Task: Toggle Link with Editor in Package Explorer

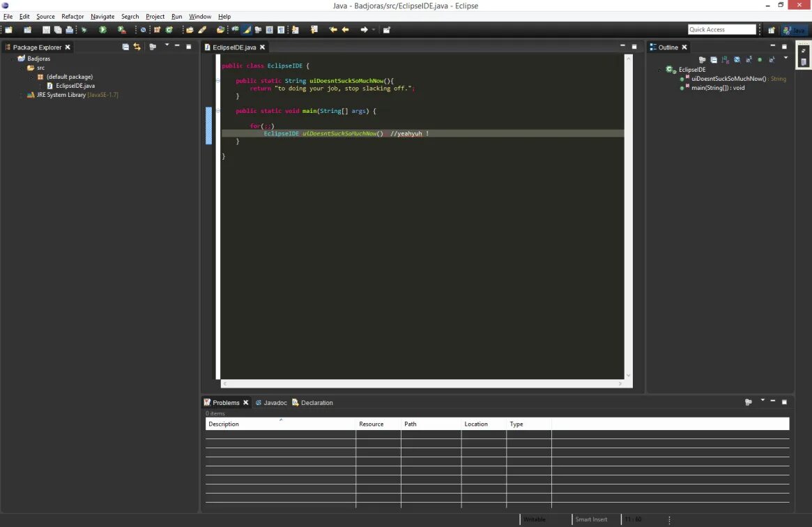Action: [x=137, y=47]
